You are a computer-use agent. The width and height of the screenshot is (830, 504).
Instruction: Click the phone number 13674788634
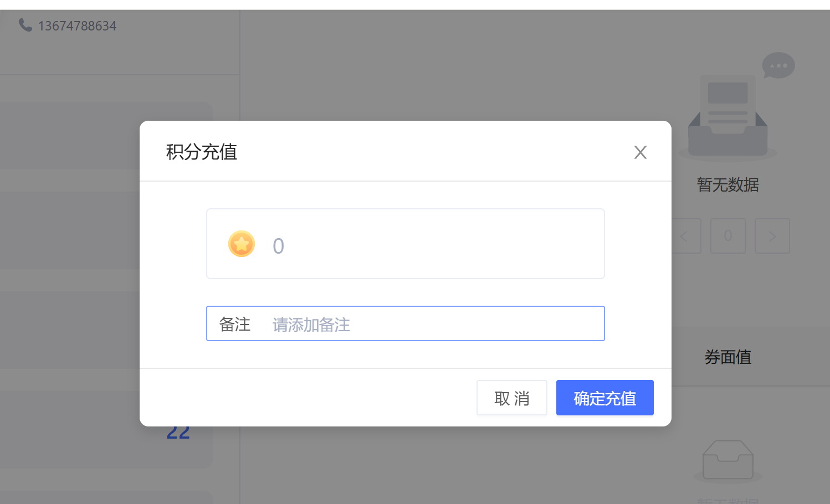(77, 26)
